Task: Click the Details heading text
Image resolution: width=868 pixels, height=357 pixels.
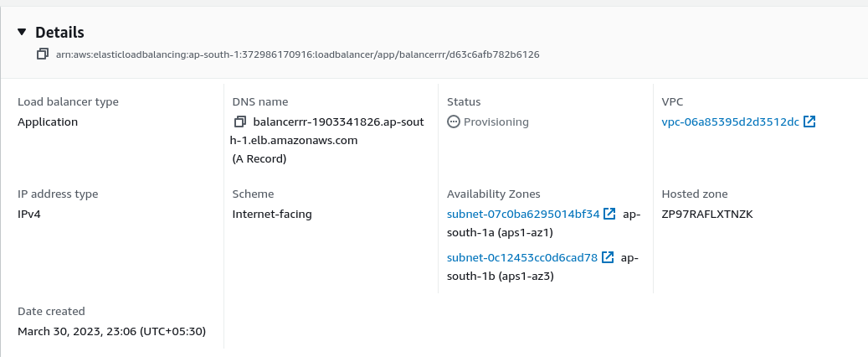Action: (59, 32)
